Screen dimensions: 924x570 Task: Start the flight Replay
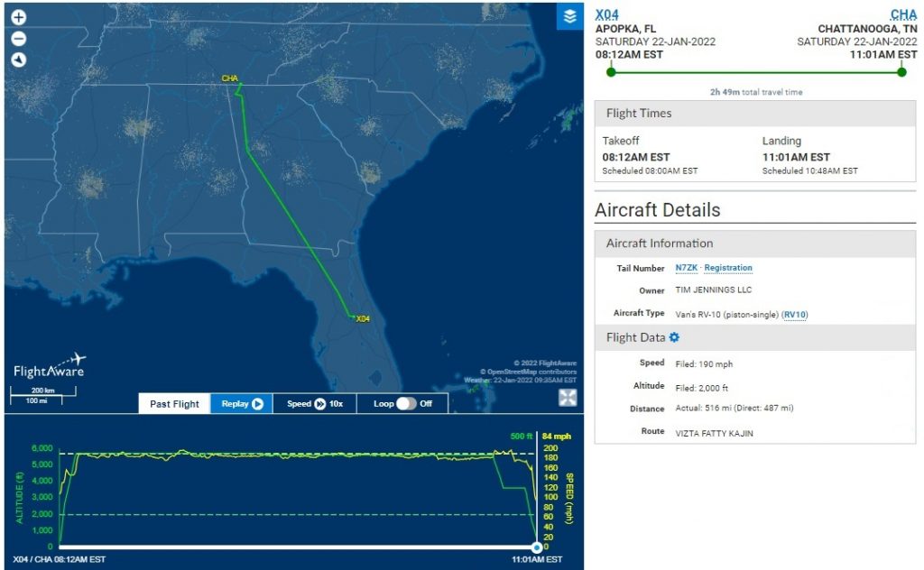[242, 403]
